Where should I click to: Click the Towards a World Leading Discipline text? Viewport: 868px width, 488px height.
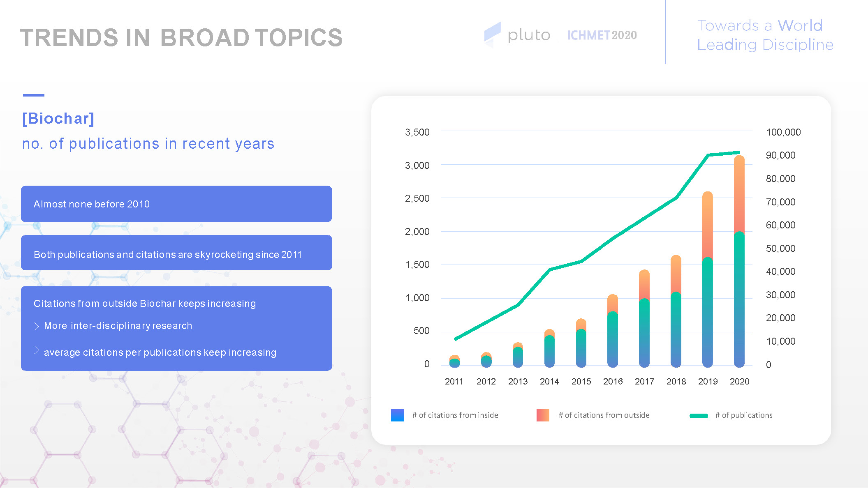[765, 35]
